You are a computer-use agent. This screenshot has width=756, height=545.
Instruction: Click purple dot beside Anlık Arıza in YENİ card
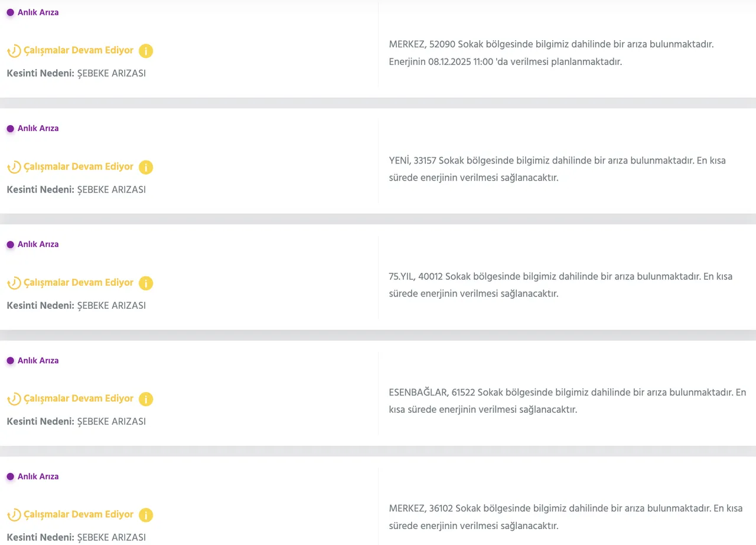tap(10, 129)
